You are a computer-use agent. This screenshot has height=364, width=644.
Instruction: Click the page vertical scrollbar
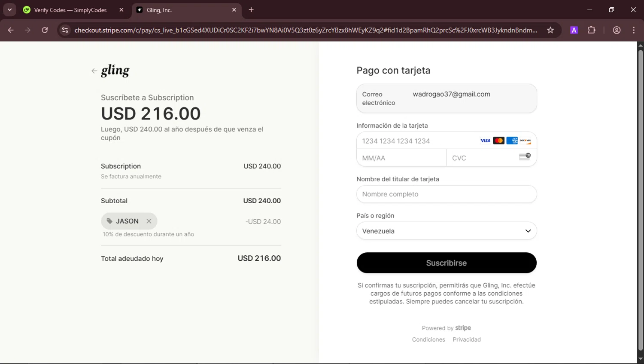(641, 200)
